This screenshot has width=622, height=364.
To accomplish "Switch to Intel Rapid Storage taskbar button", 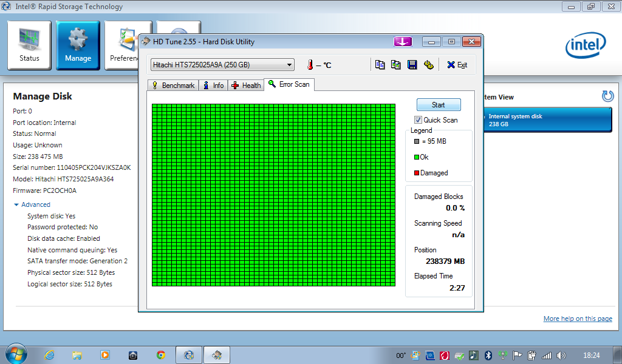I will point(189,356).
